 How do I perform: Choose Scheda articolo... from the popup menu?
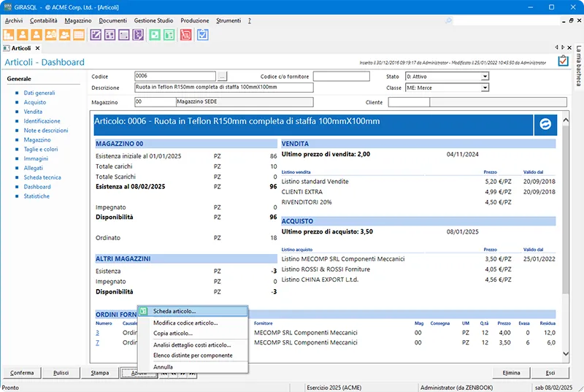click(193, 311)
